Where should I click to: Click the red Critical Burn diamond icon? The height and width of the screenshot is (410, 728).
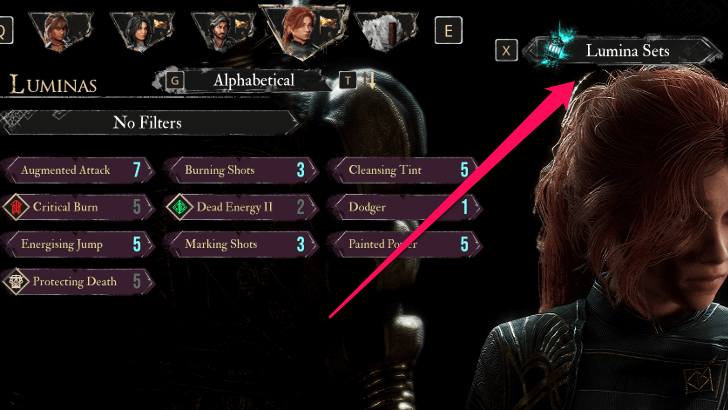click(x=16, y=207)
